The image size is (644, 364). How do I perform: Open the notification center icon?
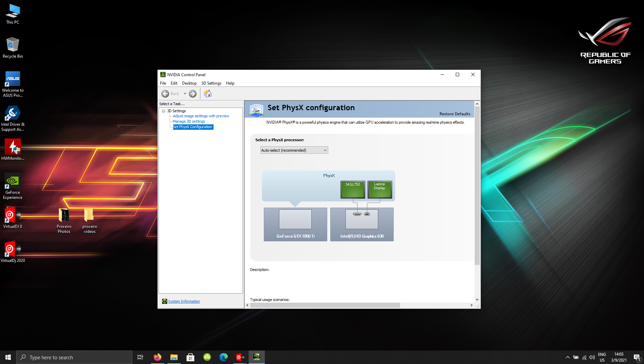click(637, 357)
